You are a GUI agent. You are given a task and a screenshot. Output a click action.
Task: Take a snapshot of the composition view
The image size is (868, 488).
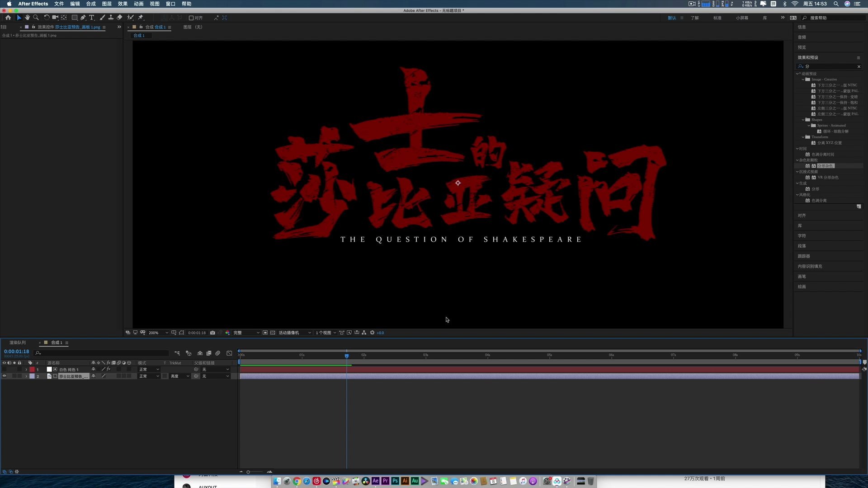point(212,333)
